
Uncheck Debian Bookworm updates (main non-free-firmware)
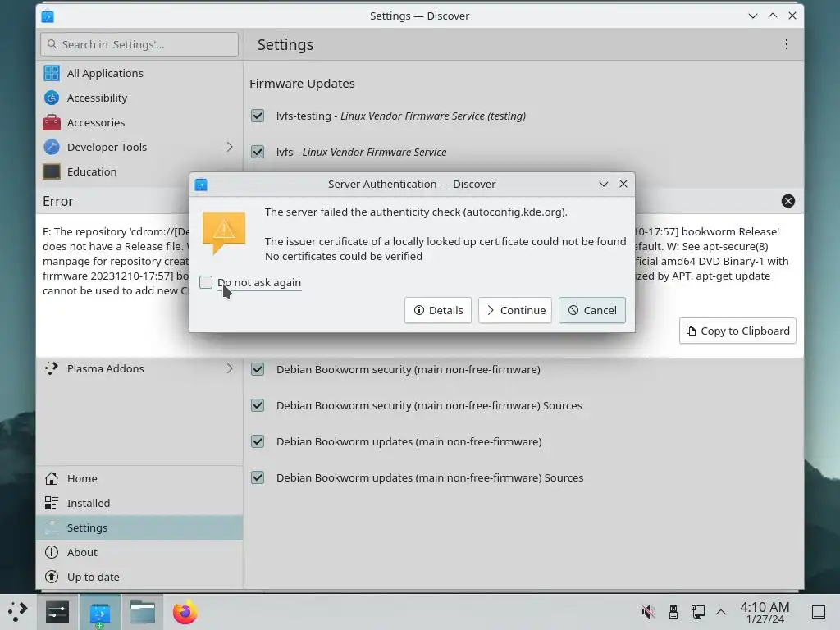[x=258, y=441]
